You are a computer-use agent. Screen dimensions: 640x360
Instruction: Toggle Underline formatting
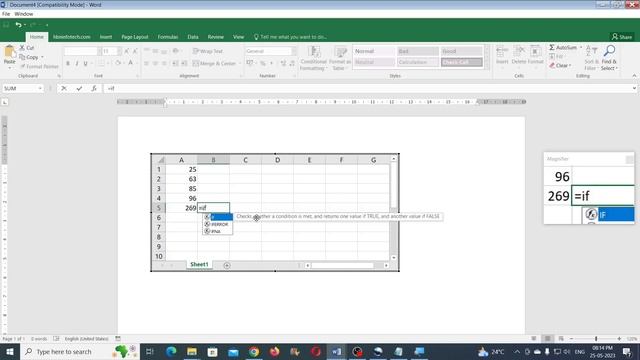coord(86,63)
